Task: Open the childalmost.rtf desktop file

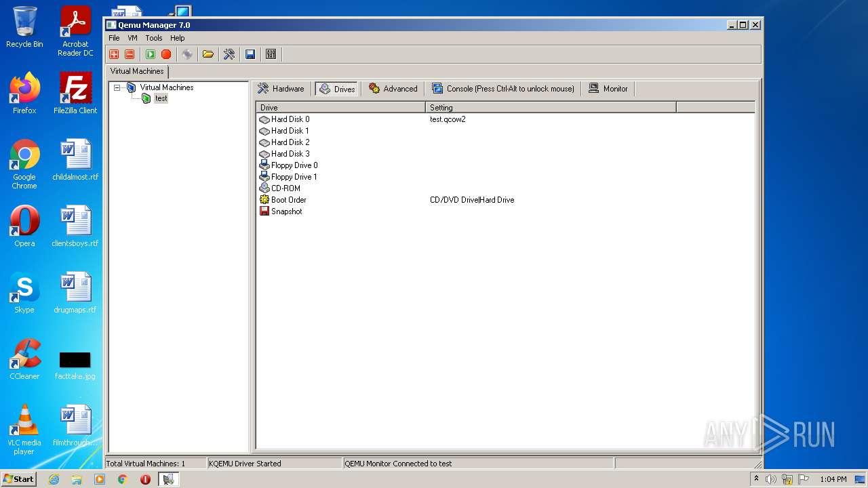Action: [75, 160]
